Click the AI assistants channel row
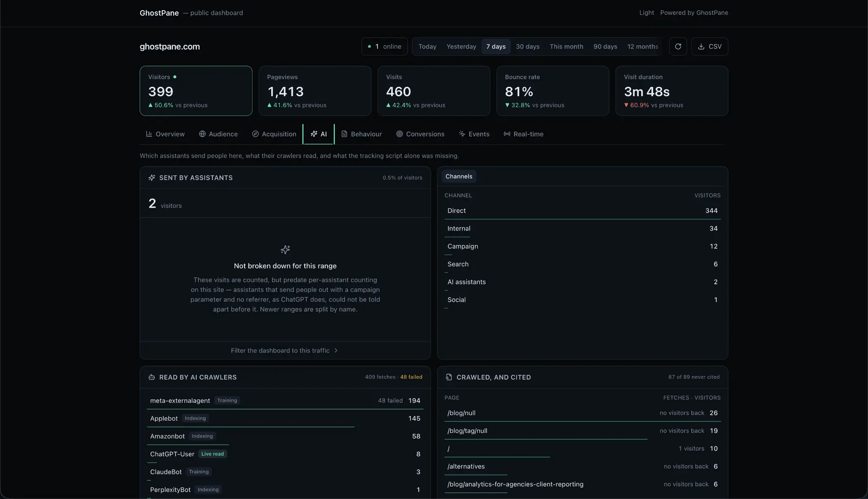This screenshot has height=499, width=868. click(582, 282)
